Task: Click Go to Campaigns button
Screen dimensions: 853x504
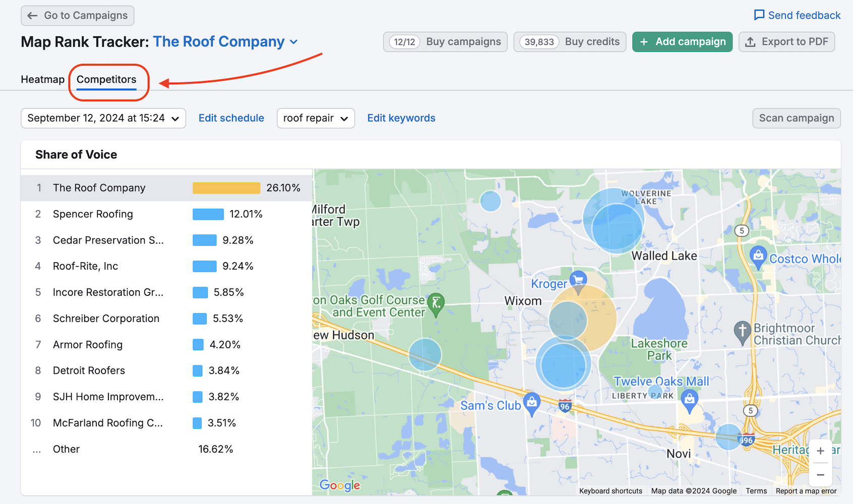Action: click(x=77, y=16)
